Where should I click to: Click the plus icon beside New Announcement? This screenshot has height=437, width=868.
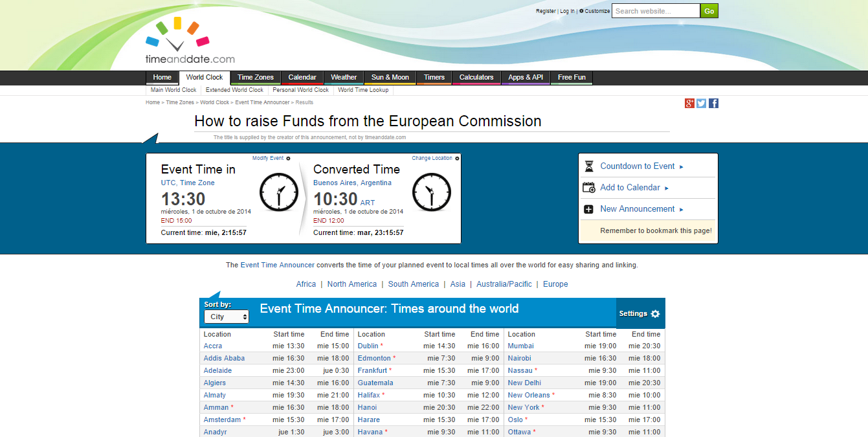[588, 209]
